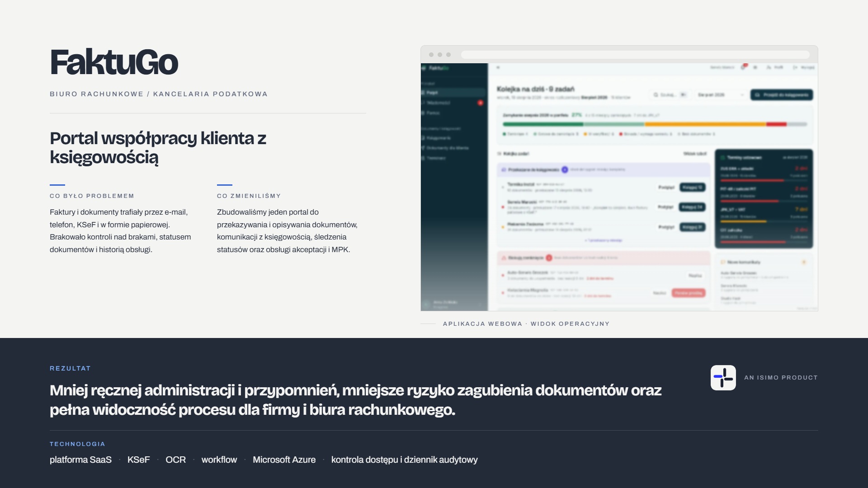Click the first Księguj button in the queue
Image resolution: width=868 pixels, height=488 pixels.
pyautogui.click(x=692, y=187)
